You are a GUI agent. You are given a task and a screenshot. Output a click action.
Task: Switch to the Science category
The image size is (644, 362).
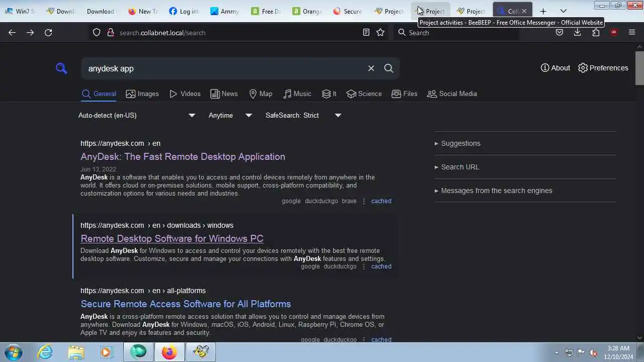pos(364,94)
